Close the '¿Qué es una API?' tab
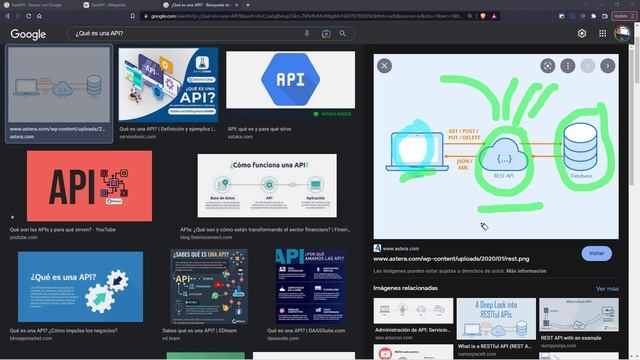The image size is (640, 360). 236,5
